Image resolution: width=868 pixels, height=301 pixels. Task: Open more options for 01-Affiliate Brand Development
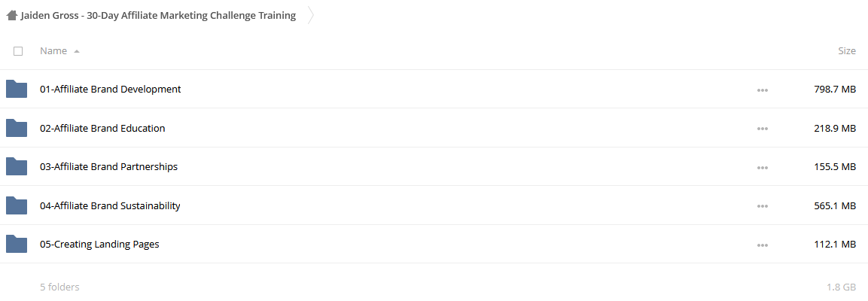click(x=763, y=90)
